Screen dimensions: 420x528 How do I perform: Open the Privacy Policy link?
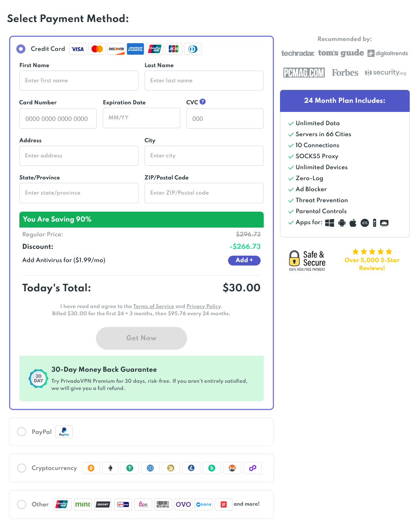(203, 306)
